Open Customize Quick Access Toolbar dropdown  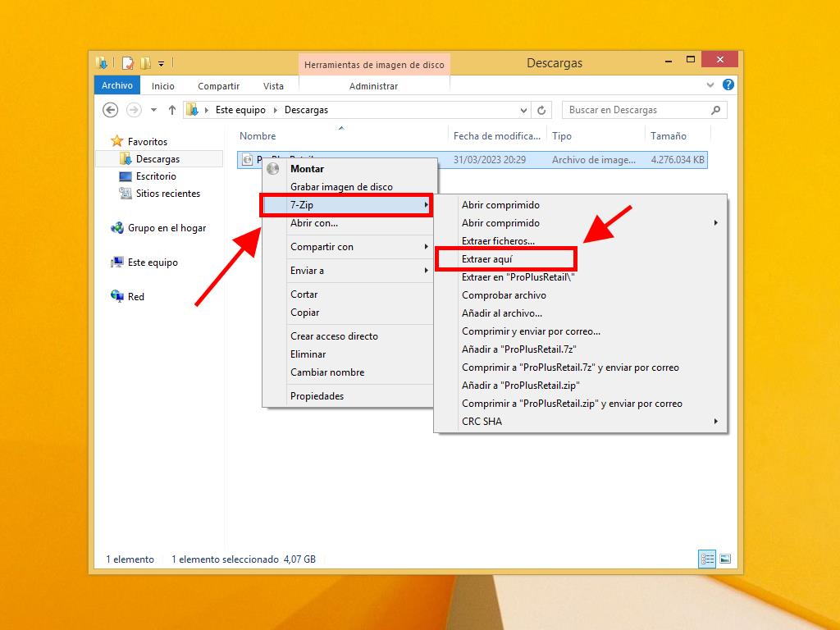coord(162,63)
